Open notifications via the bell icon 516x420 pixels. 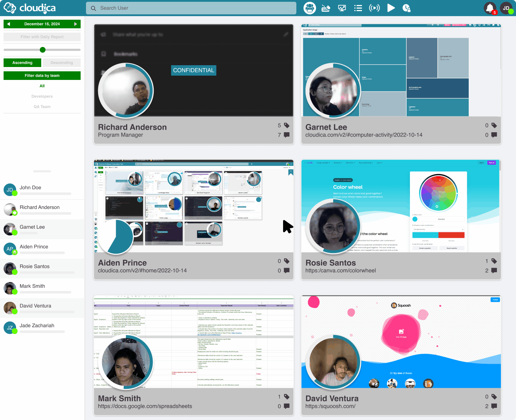490,8
